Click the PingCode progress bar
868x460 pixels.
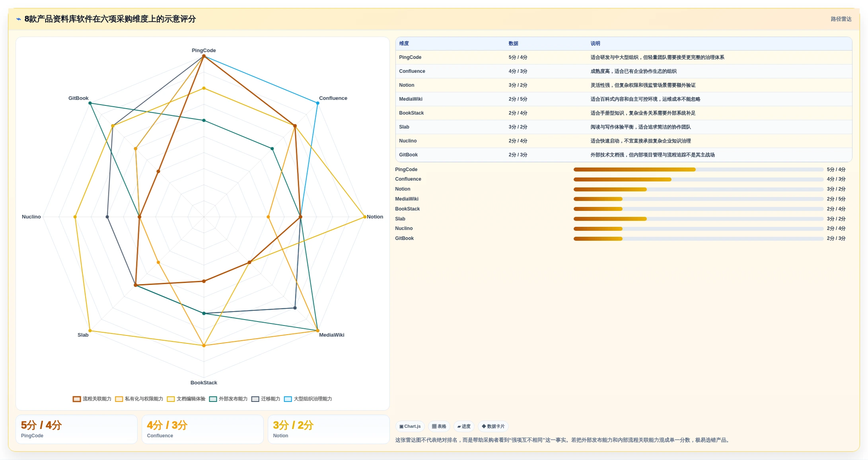pos(699,170)
